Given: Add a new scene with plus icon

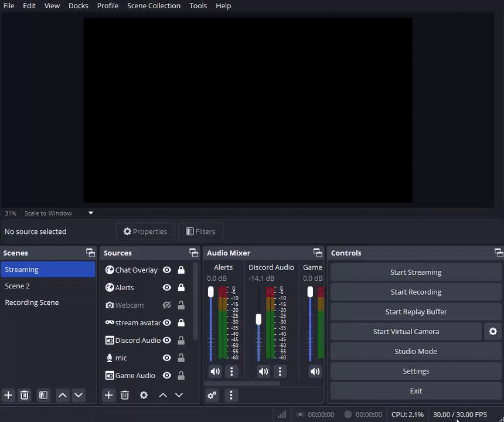Looking at the screenshot, I should tap(8, 395).
